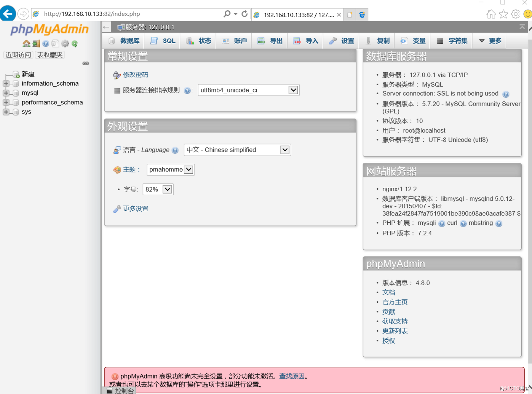Click 新建 to create new database

coord(28,74)
